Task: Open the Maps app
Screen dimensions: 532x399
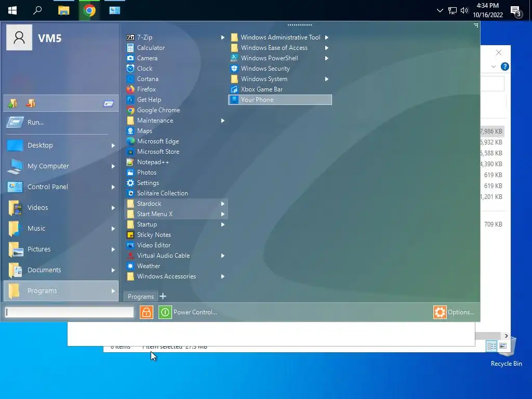Action: click(176, 130)
